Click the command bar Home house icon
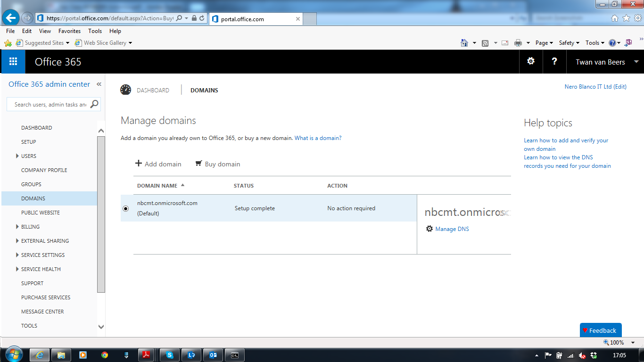Image resolution: width=644 pixels, height=362 pixels. [x=464, y=43]
